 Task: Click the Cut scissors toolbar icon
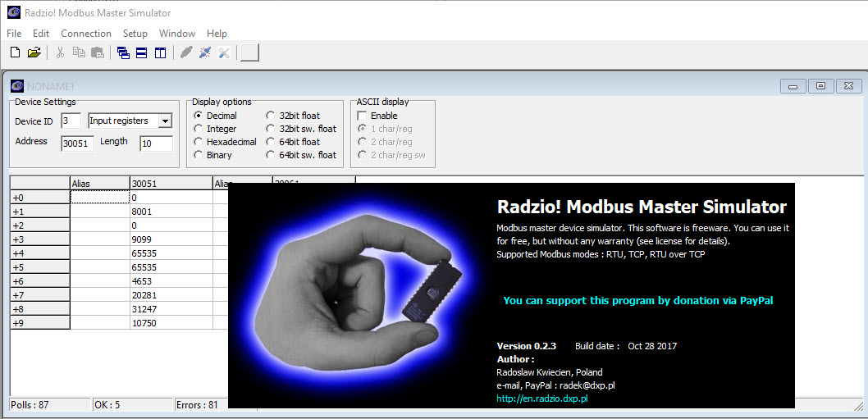[61, 52]
